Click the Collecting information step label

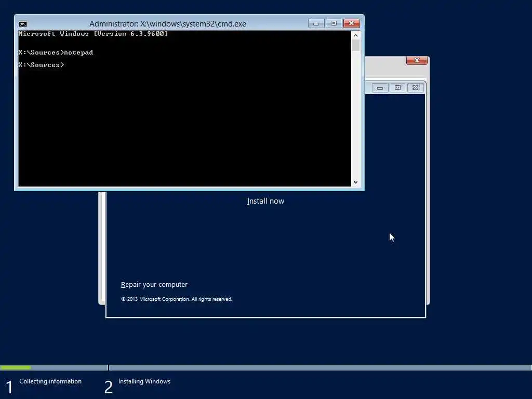(50, 381)
